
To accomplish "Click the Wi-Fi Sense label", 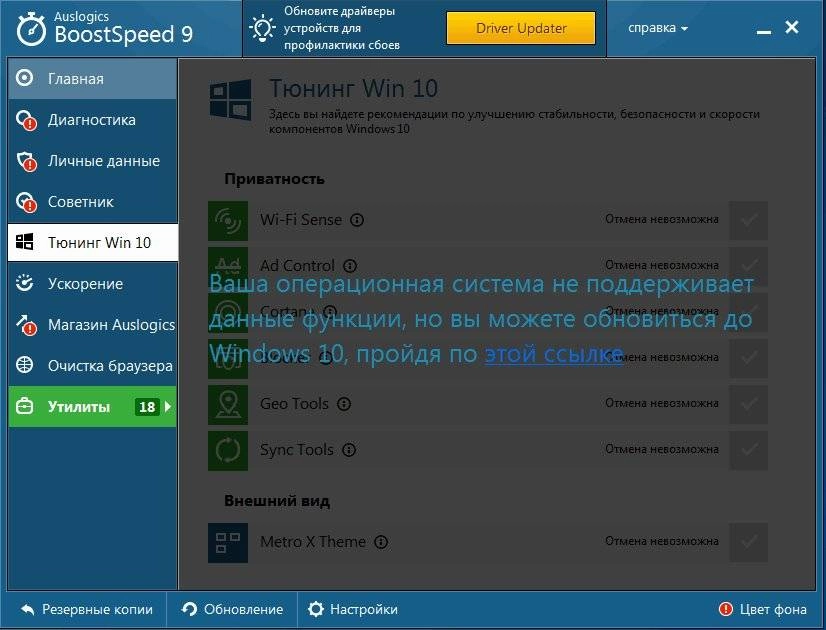I will tap(301, 220).
